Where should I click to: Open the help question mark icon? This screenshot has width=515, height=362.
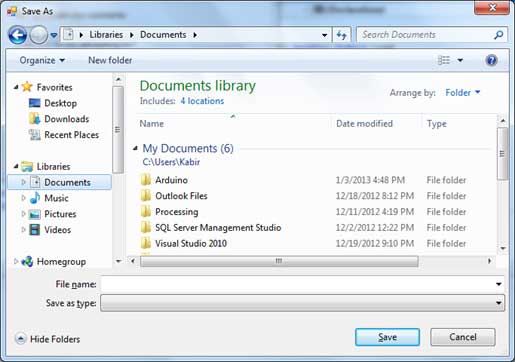491,60
